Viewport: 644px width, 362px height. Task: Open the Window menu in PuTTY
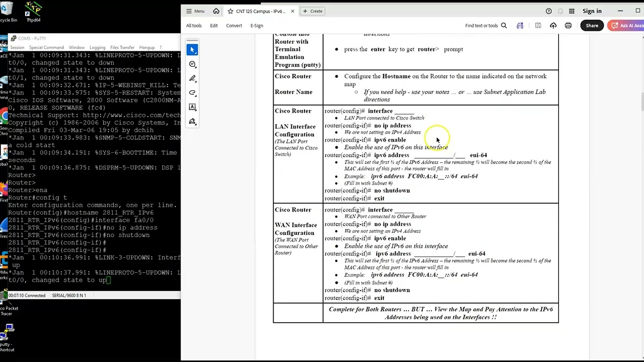click(x=76, y=48)
